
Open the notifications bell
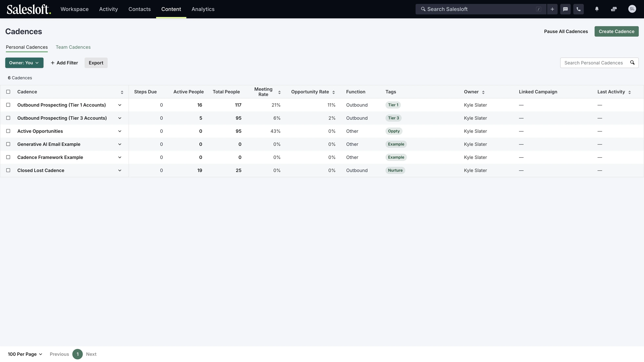click(x=597, y=9)
